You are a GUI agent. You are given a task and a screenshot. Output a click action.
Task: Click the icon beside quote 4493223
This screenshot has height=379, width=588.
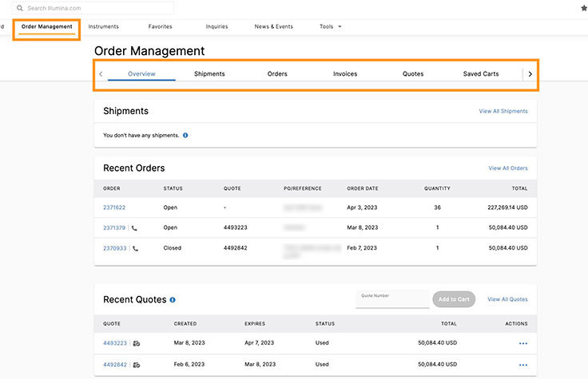pos(137,343)
